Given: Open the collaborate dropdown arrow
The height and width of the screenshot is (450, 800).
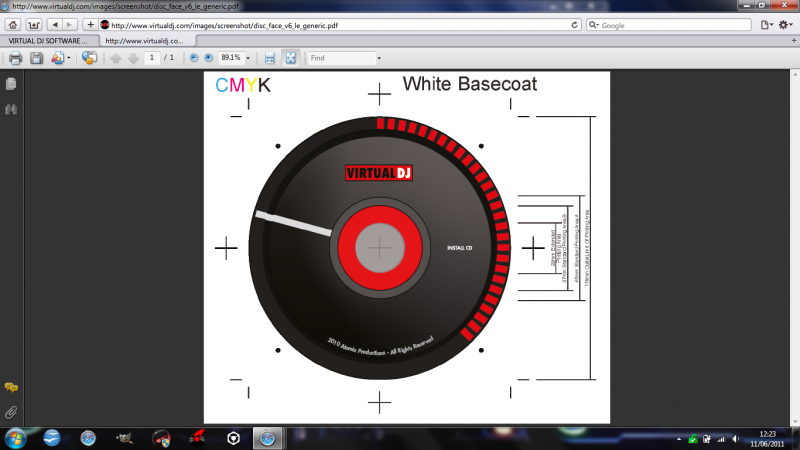Looking at the screenshot, I should click(69, 58).
